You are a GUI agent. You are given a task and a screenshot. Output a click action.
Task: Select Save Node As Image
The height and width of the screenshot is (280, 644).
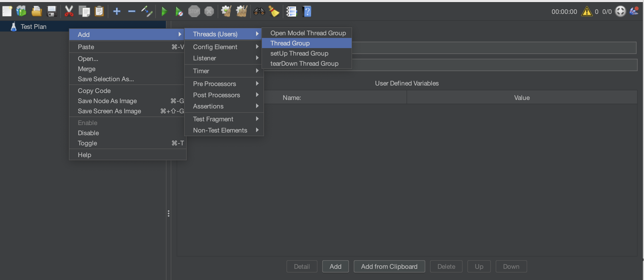click(x=107, y=101)
